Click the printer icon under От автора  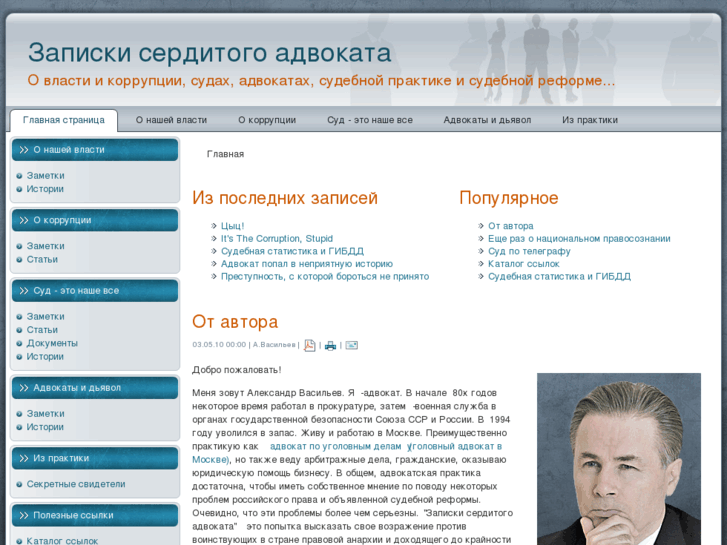click(x=330, y=346)
